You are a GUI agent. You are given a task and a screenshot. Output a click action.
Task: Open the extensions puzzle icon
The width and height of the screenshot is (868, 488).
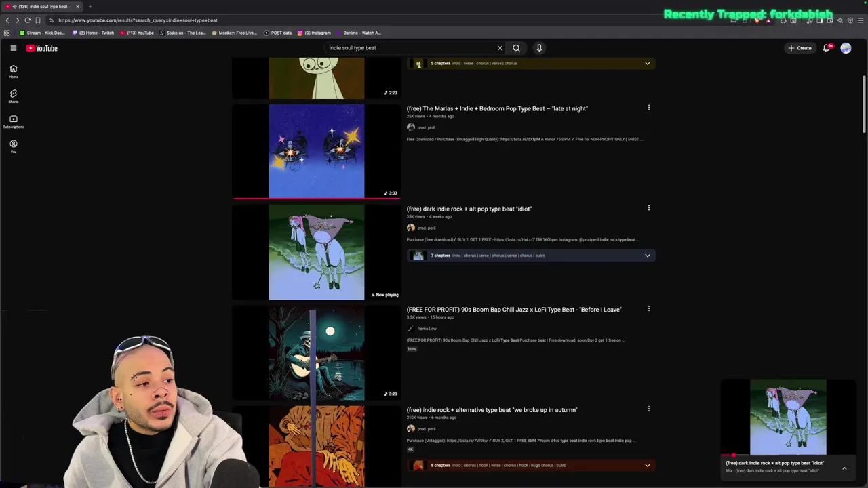coord(783,20)
